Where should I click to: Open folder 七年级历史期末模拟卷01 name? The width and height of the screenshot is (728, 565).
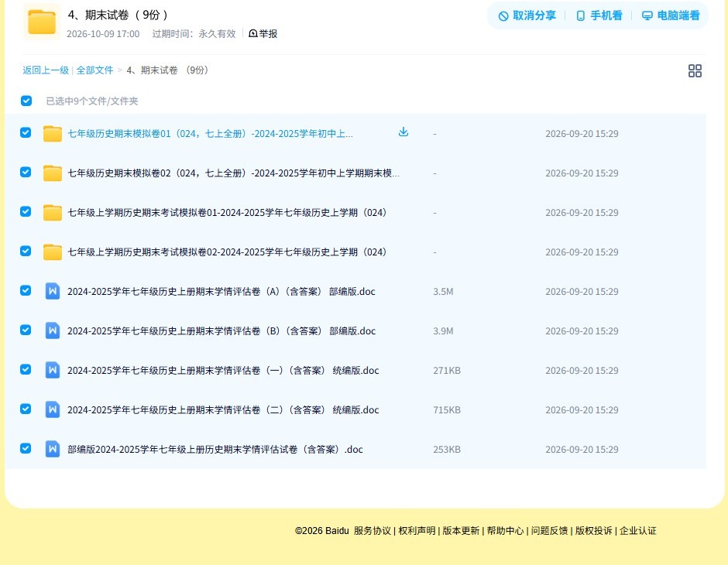(211, 134)
